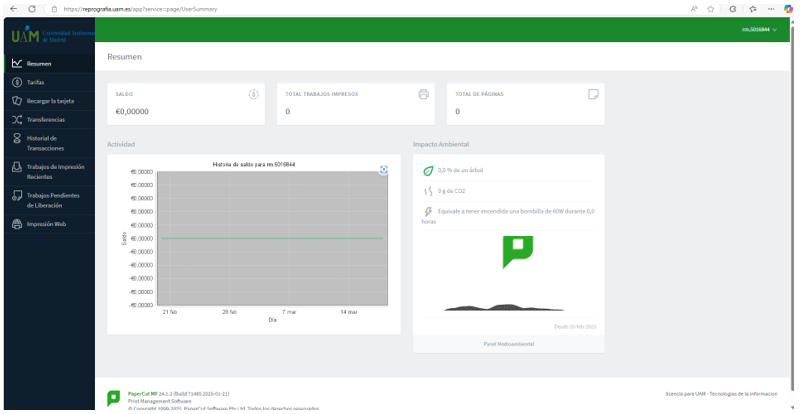Screen dimensions: 801x414
Task: Click the 'Actividad' heading
Action: [121, 145]
